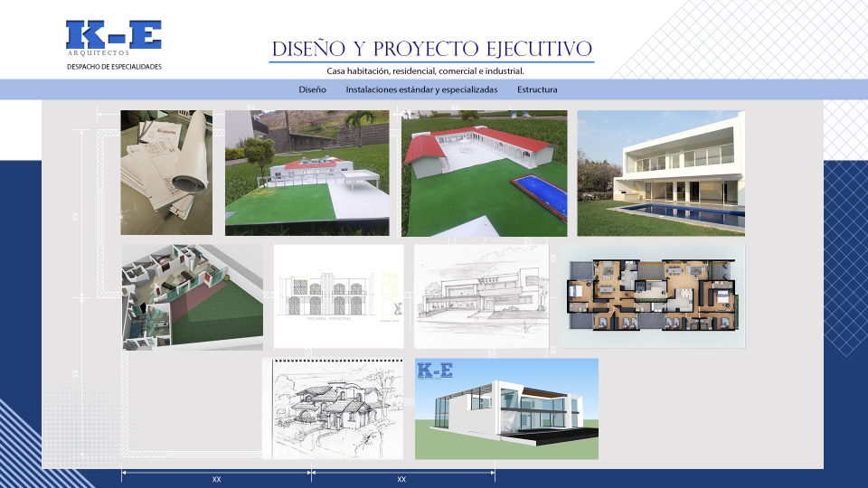Select the 3D isometric floor plan image
868x488 pixels.
coord(193,296)
